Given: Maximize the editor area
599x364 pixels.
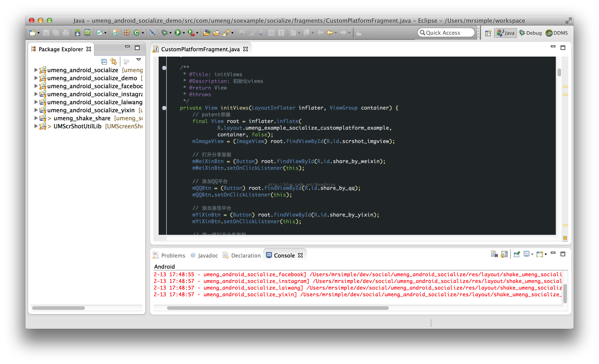Looking at the screenshot, I should [x=563, y=48].
